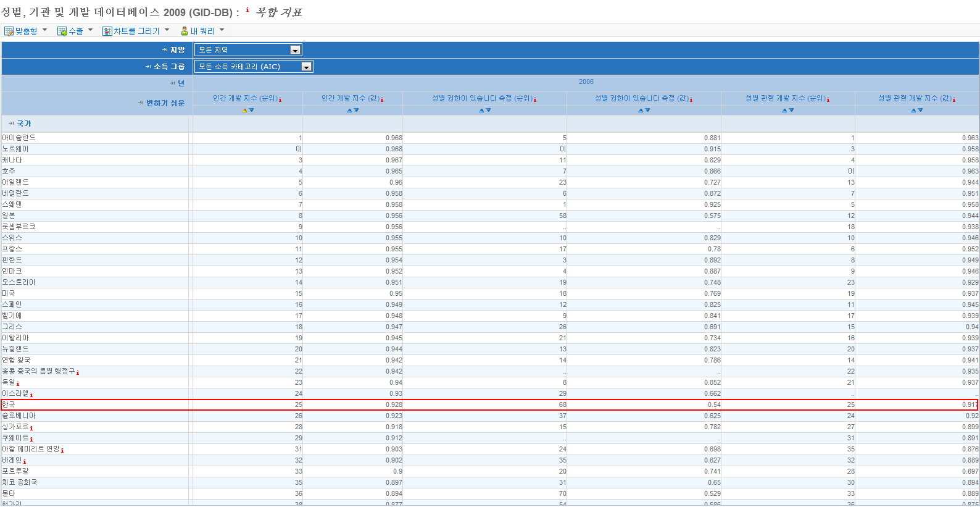
Task: Sort 인간 개발 지수 (순위) ascending
Action: click(244, 110)
